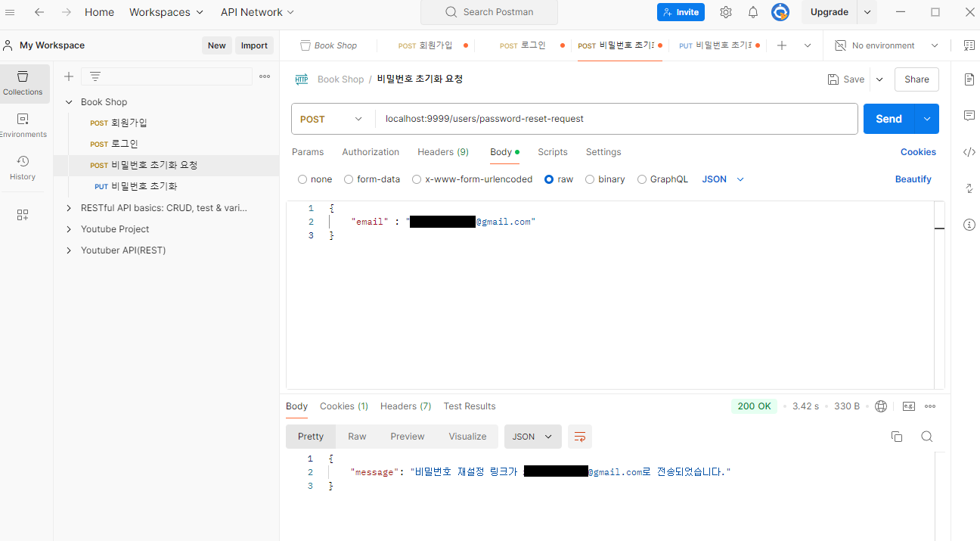Open the No environment selector
Image resolution: width=980 pixels, height=541 pixels.
[886, 45]
